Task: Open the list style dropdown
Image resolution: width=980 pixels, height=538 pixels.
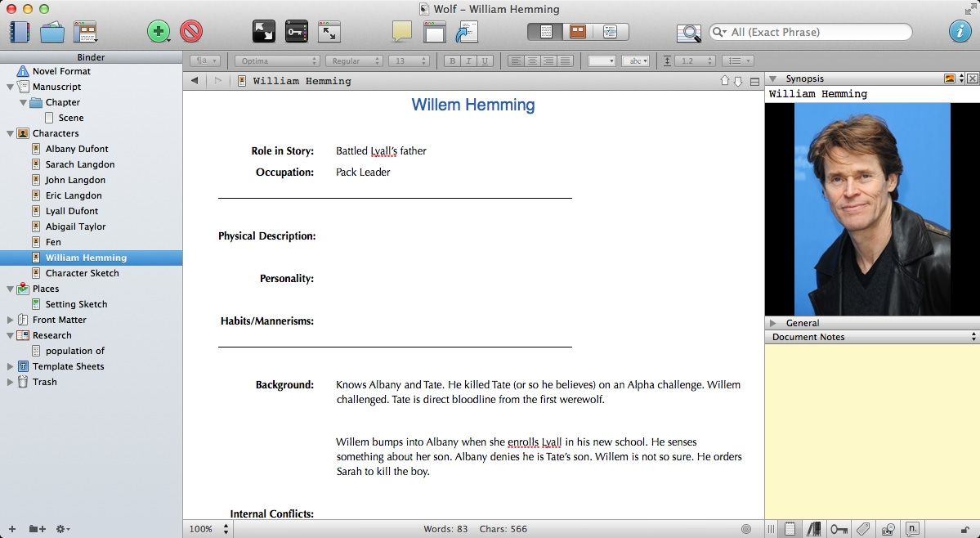Action: click(x=737, y=61)
